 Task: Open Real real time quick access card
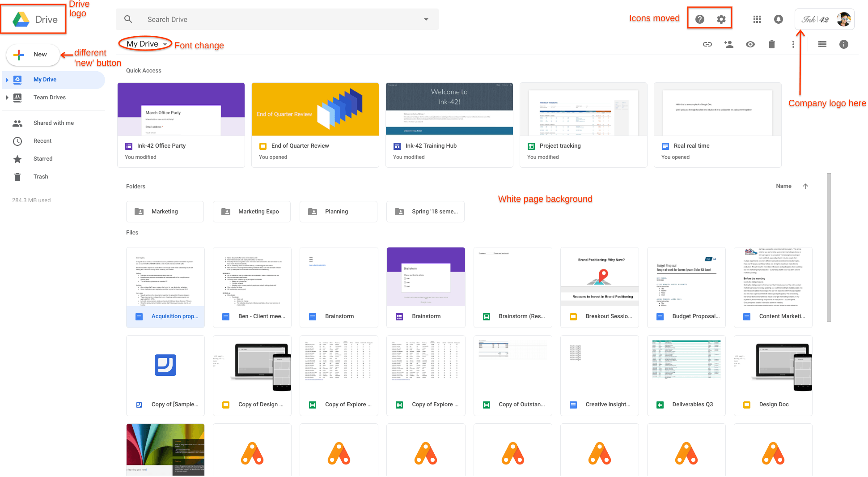718,125
